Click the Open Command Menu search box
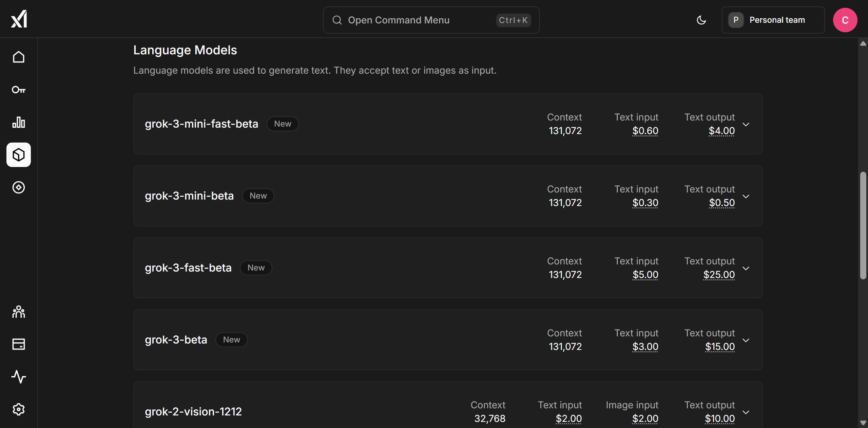 click(x=431, y=20)
